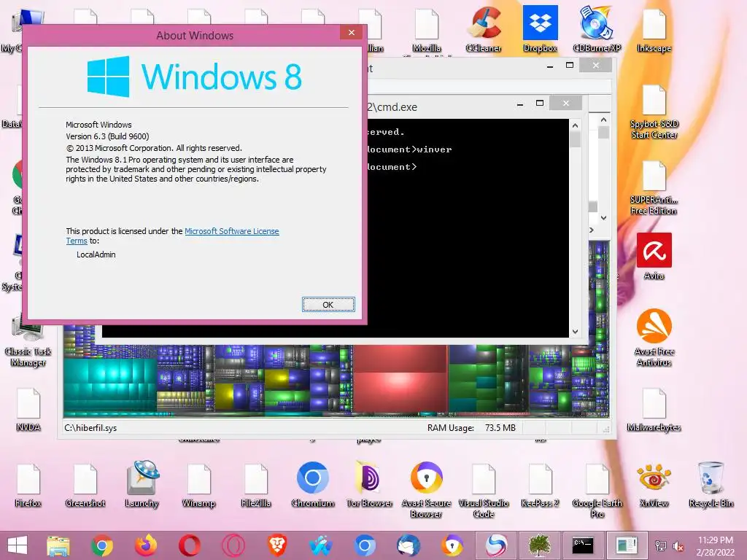Select the SUPERAnti... Free Edition icon
This screenshot has width=747, height=560.
pos(654,188)
